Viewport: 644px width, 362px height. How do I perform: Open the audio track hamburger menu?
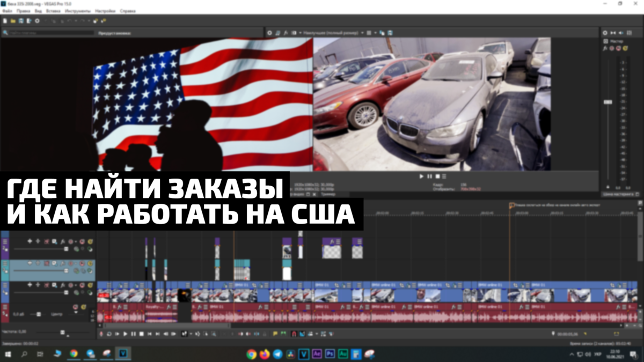(x=5, y=307)
